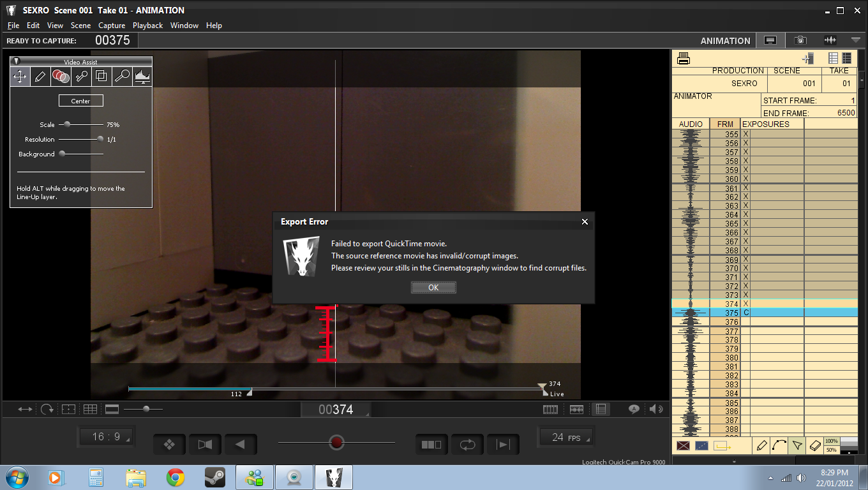The height and width of the screenshot is (490, 868).
Task: Open Google Chrome from the taskbar
Action: click(x=176, y=477)
